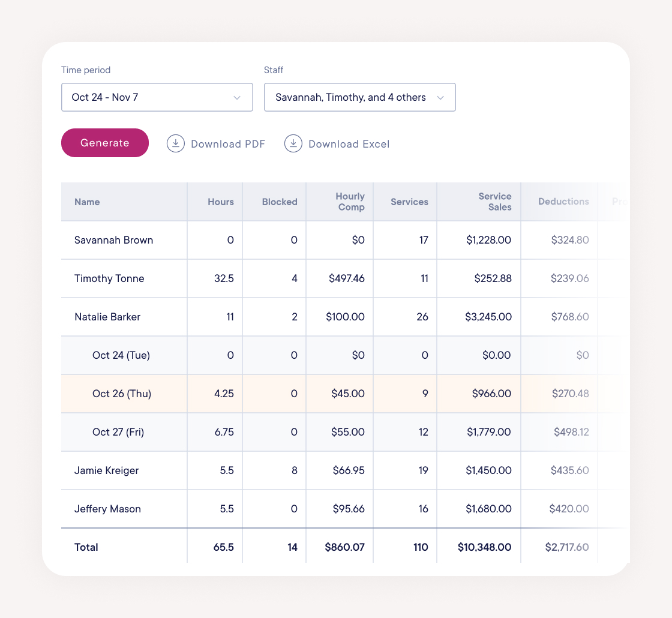Click Timothy Tonne's hourly comp $497.46
The height and width of the screenshot is (618, 672).
[x=347, y=278]
